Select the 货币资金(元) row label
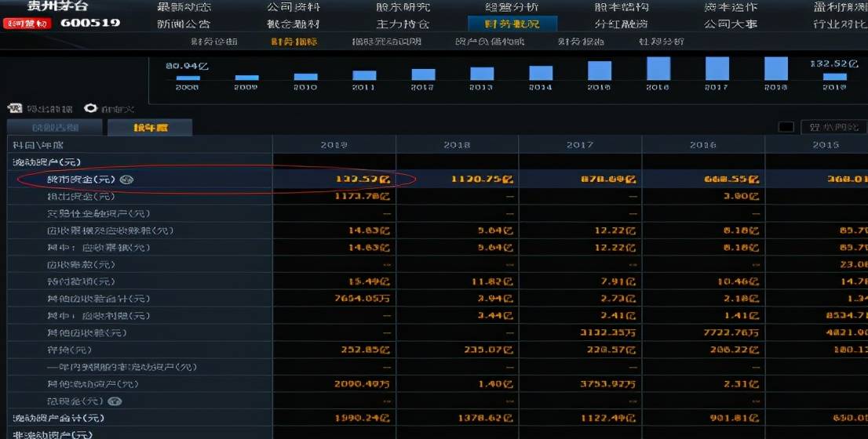This screenshot has width=868, height=439. tap(82, 180)
